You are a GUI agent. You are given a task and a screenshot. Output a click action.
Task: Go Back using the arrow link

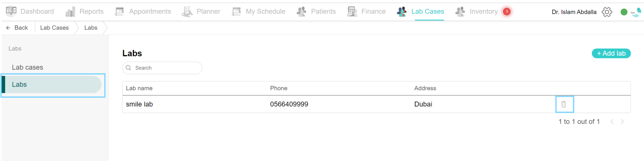coord(17,28)
